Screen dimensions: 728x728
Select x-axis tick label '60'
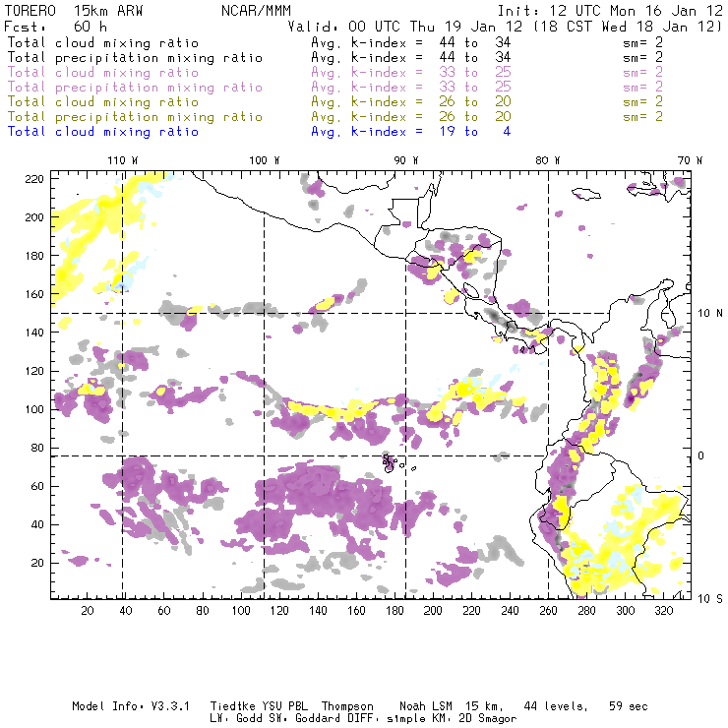pyautogui.click(x=164, y=611)
